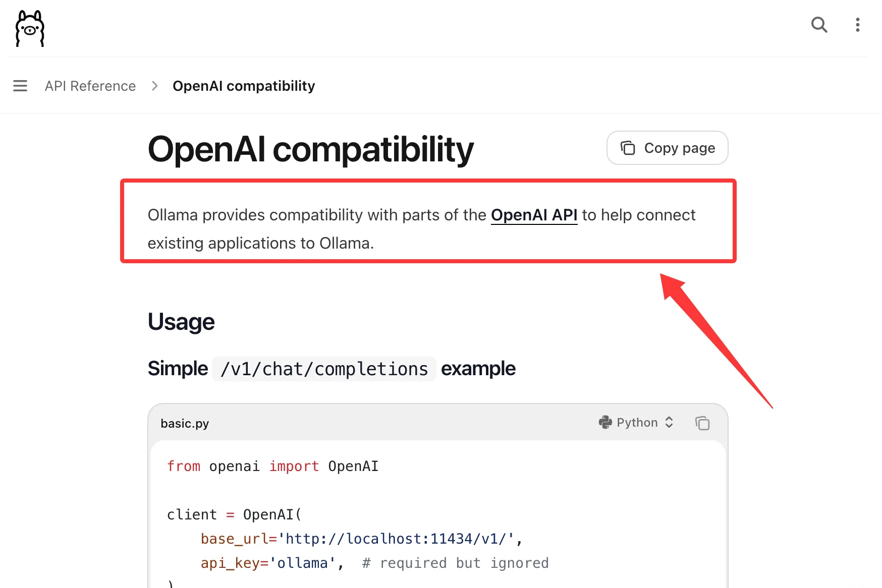Click the breadcrumb chevron separator
Viewport: 882px width, 588px height.
pyautogui.click(x=154, y=86)
